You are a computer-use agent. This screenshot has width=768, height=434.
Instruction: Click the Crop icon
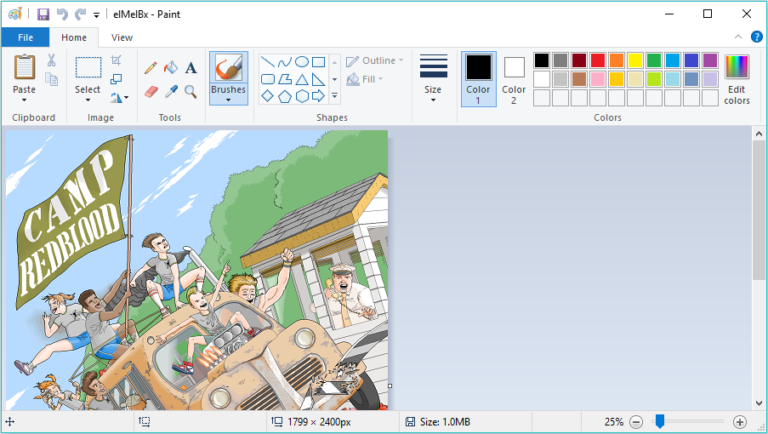[x=116, y=60]
